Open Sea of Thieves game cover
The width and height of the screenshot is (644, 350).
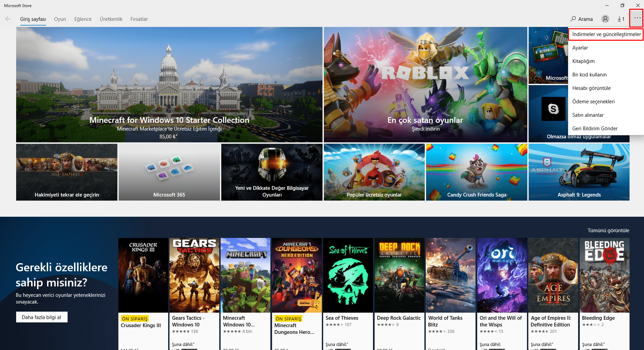348,275
